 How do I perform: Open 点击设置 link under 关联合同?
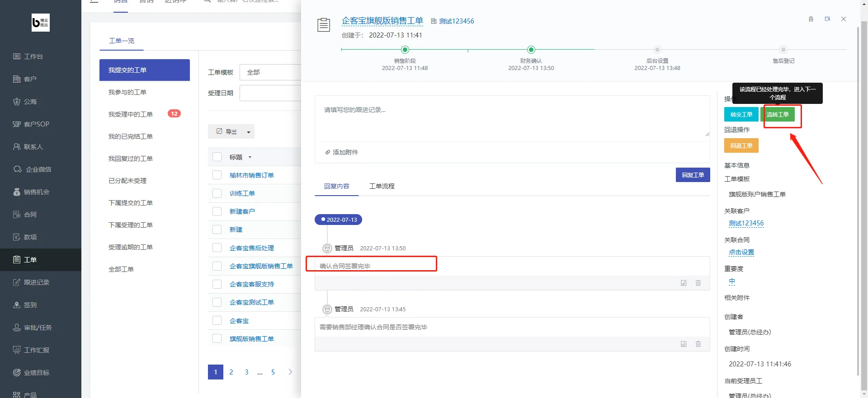[741, 253]
